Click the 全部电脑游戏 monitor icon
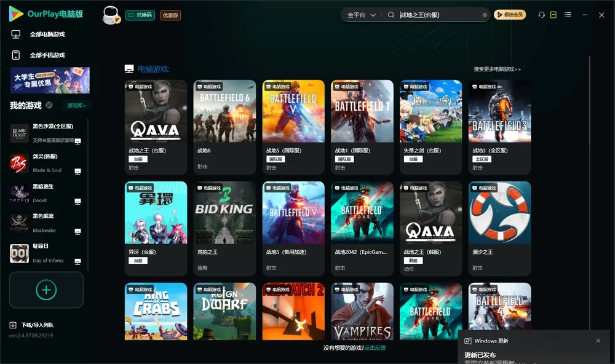This screenshot has height=364, width=615. (x=16, y=34)
